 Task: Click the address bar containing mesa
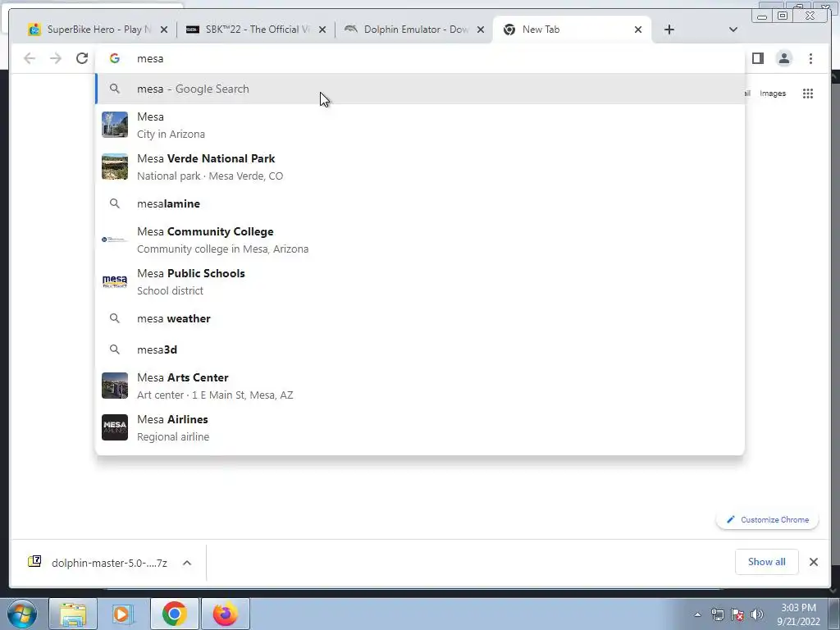coord(420,58)
